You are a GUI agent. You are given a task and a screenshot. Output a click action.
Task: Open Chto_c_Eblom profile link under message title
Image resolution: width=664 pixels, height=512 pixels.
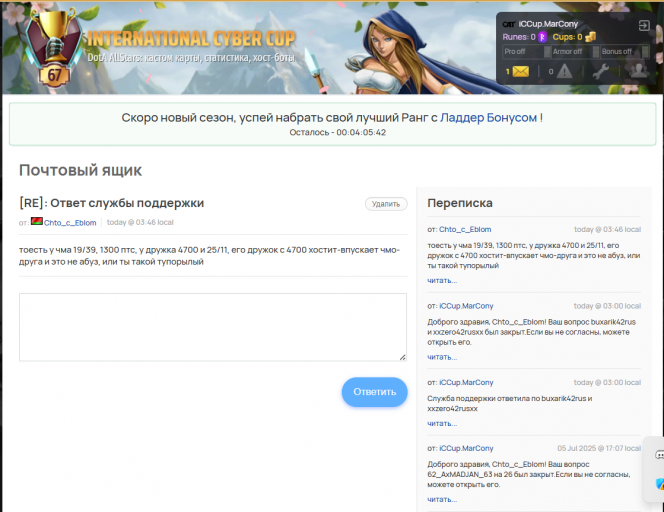click(x=70, y=223)
